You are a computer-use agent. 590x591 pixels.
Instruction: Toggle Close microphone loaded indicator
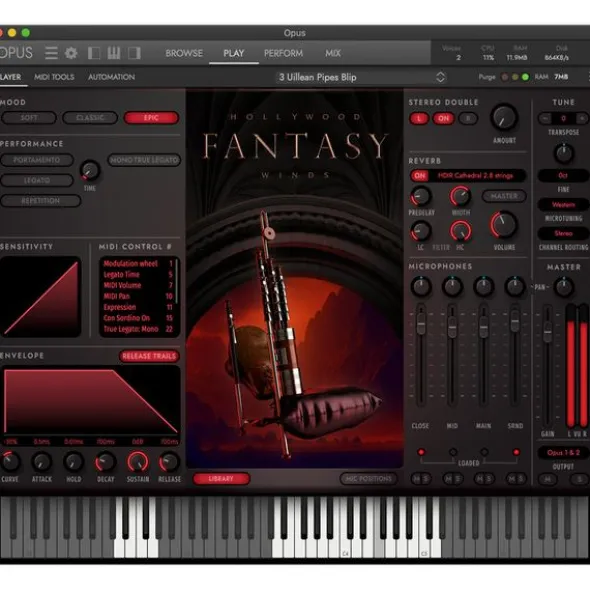(421, 452)
